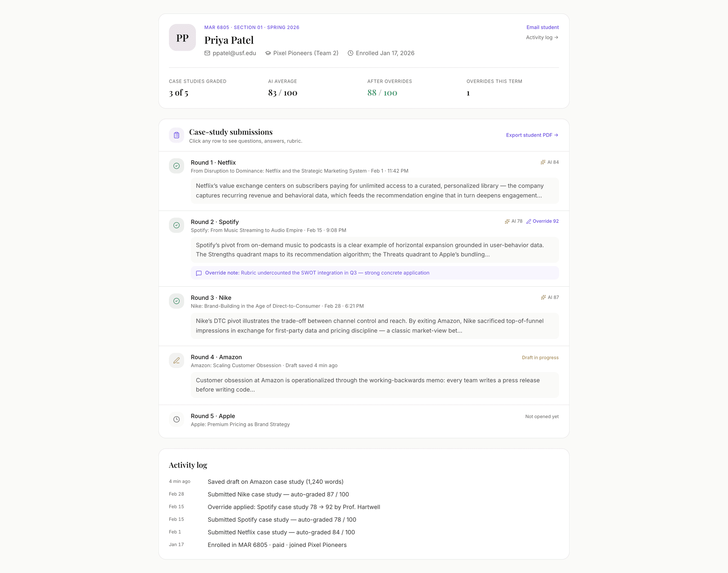Click the clipboard icon next to Case-study submissions
Image resolution: width=728 pixels, height=573 pixels.
click(x=177, y=135)
